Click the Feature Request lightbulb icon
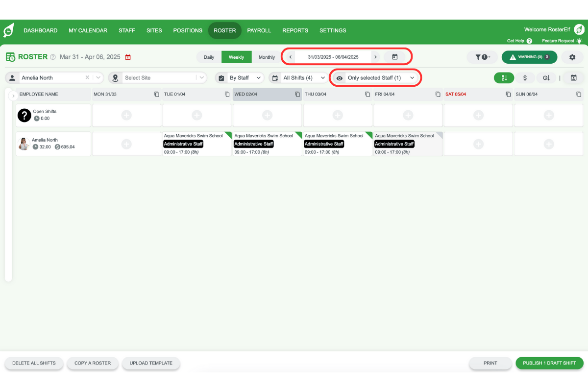The image size is (588, 392). pyautogui.click(x=579, y=41)
